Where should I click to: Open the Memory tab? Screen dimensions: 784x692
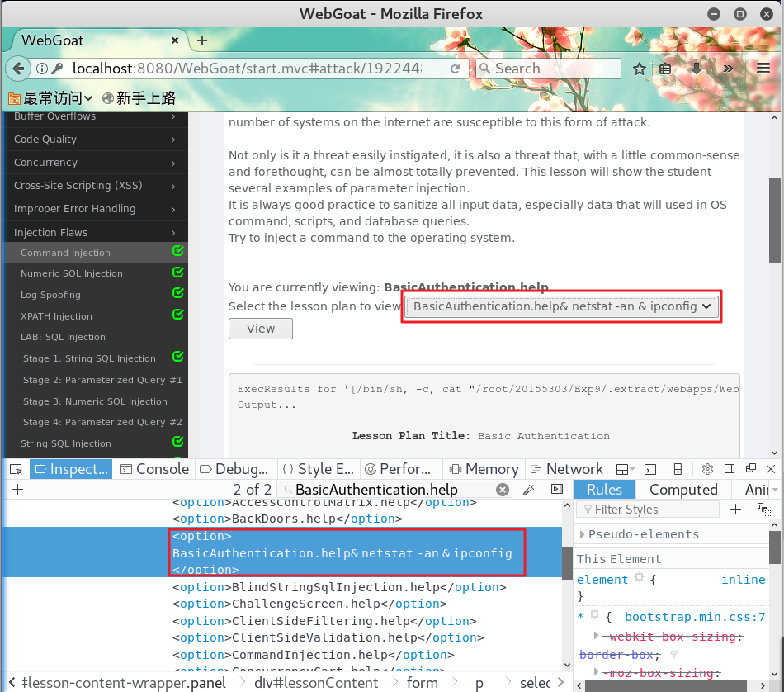[x=484, y=469]
